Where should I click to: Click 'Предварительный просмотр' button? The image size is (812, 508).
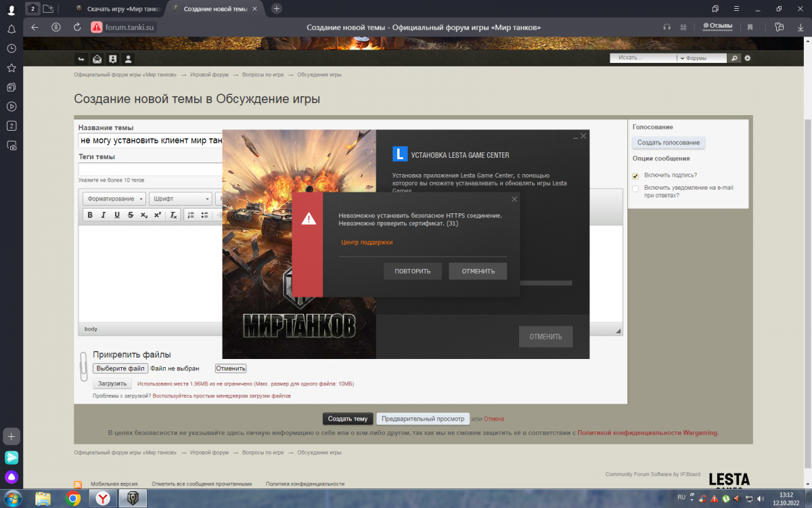423,419
